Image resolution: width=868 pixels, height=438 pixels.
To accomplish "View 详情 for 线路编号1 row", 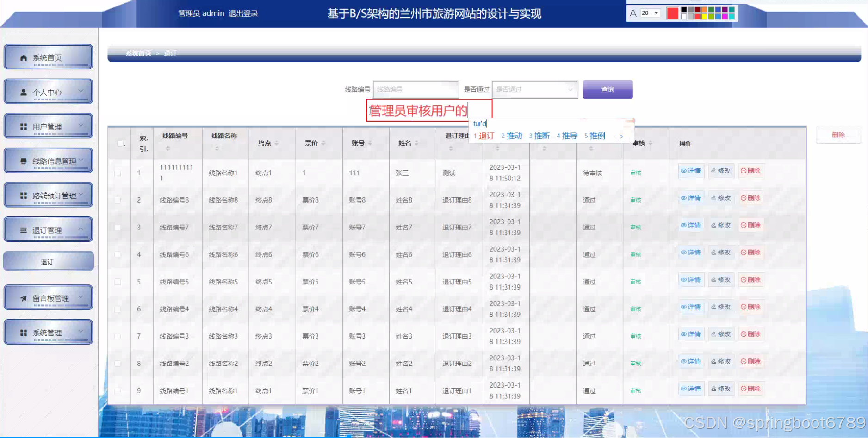I will click(x=691, y=389).
